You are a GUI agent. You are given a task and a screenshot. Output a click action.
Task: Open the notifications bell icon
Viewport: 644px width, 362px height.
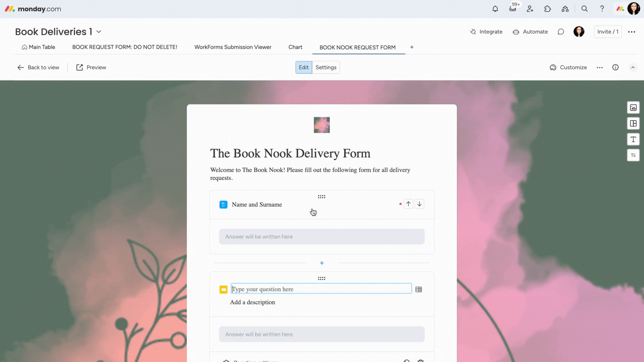(x=495, y=9)
